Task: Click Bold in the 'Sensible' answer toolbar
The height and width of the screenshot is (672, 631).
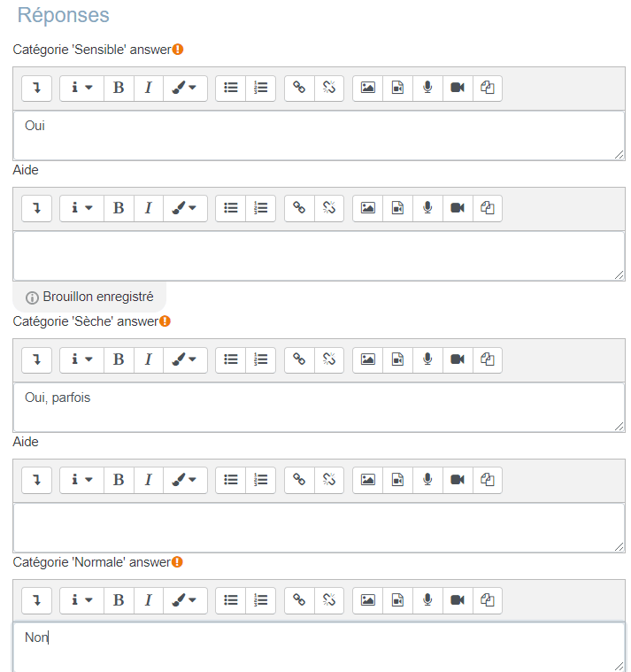Action: pos(119,88)
